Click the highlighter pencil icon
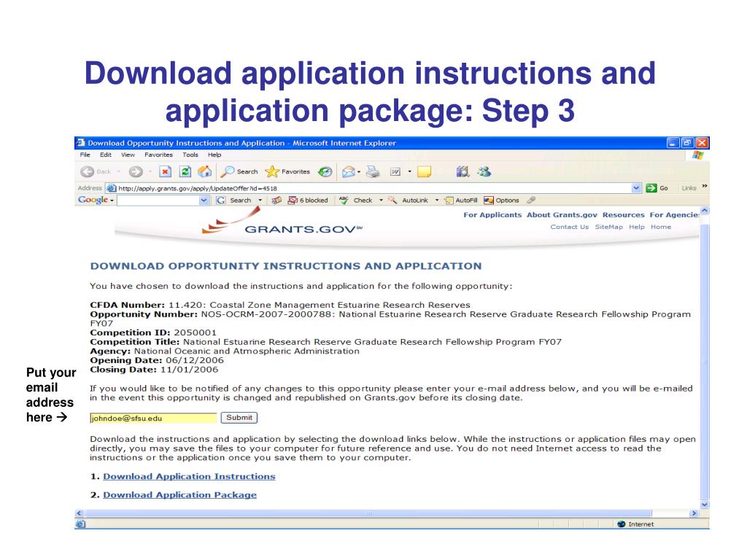The width and height of the screenshot is (747, 560). (531, 200)
